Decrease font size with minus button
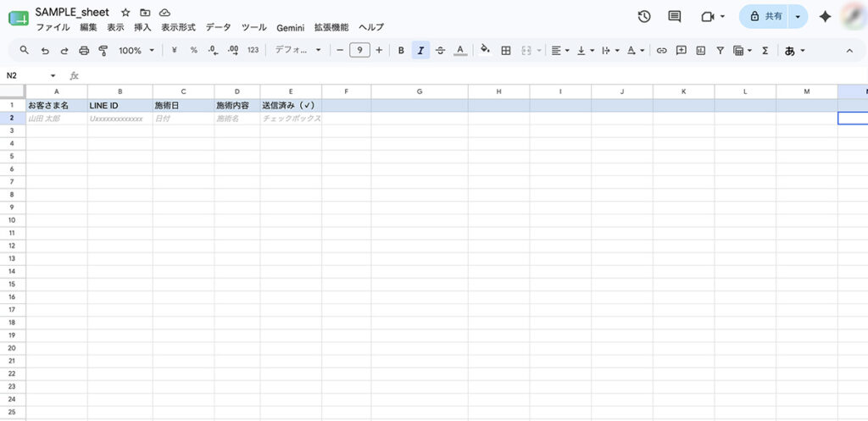Viewport: 868px width, 421px height. coord(340,50)
